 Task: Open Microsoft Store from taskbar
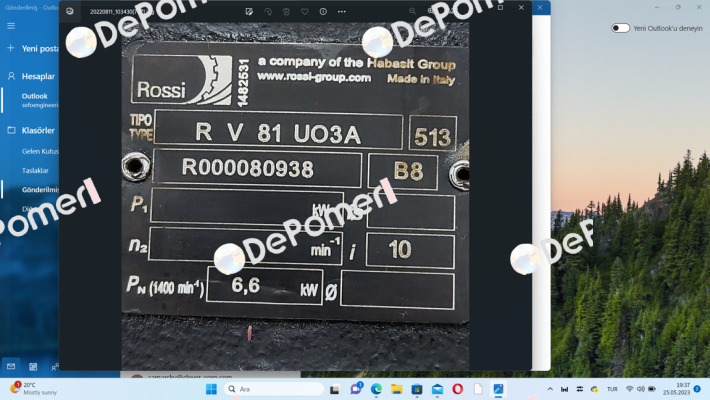click(x=417, y=389)
